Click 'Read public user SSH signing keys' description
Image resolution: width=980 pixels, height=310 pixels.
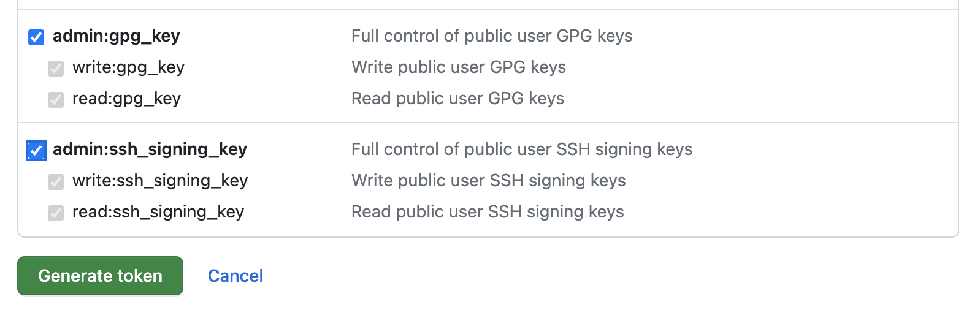point(488,212)
